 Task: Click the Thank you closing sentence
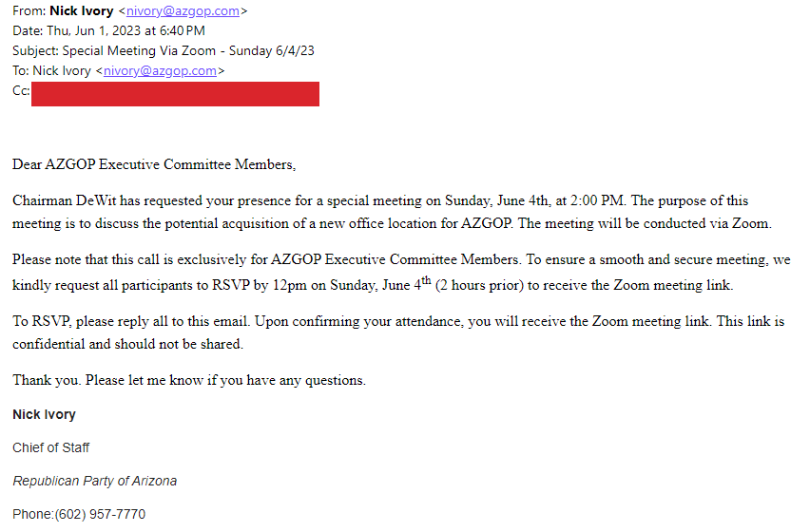(189, 380)
